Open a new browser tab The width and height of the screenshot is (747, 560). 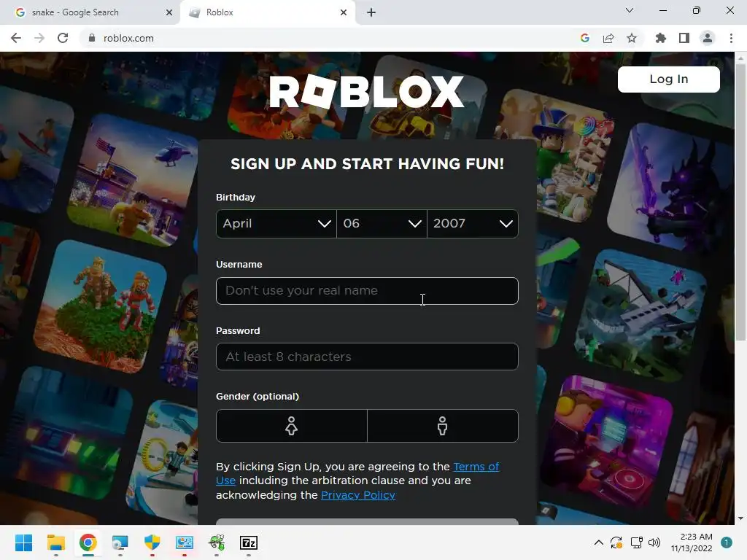(x=371, y=12)
